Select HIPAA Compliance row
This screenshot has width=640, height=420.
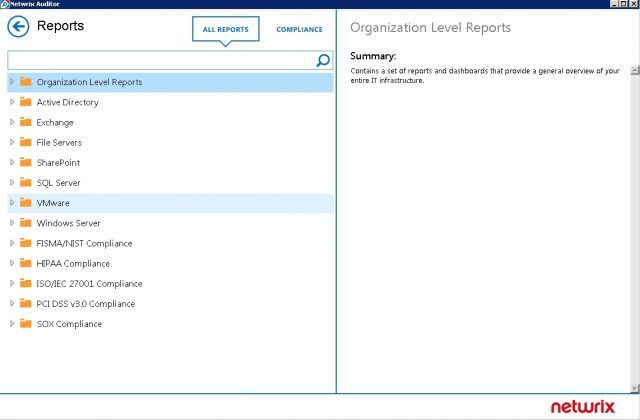[170, 263]
